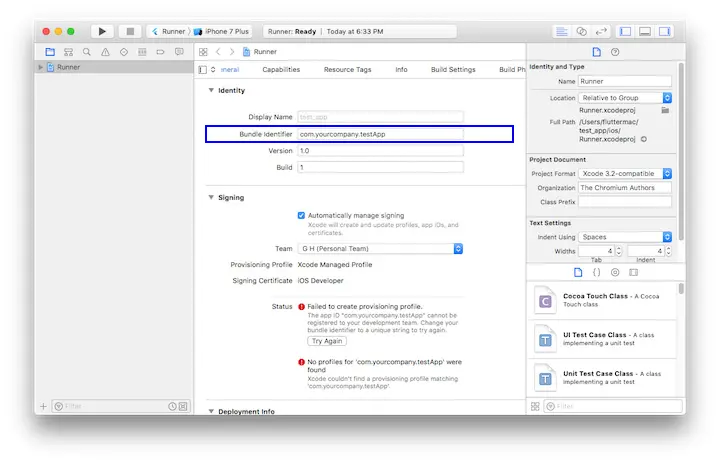Edit the Organization field
Screen dimensions: 720x464
tap(624, 188)
